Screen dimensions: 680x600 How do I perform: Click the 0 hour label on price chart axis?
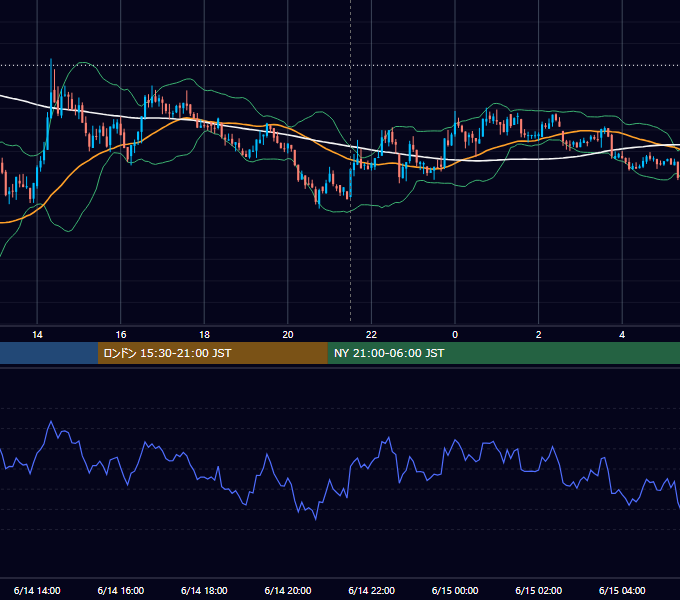point(455,335)
